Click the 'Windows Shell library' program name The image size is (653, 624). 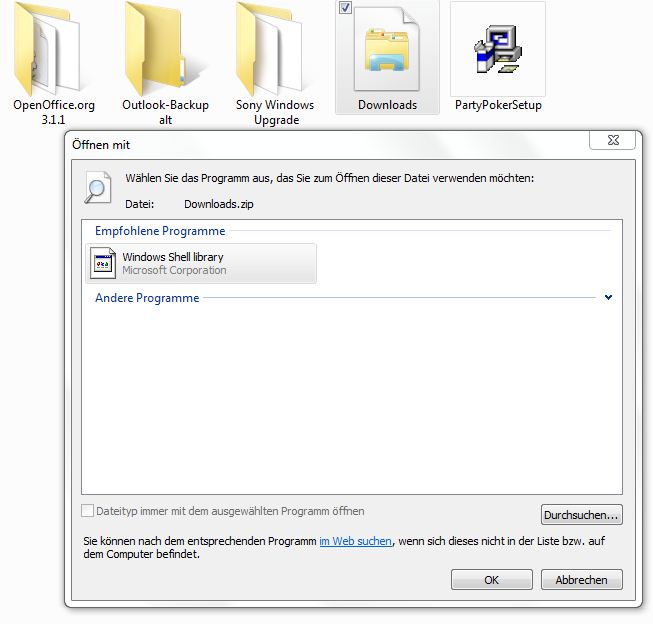(173, 257)
